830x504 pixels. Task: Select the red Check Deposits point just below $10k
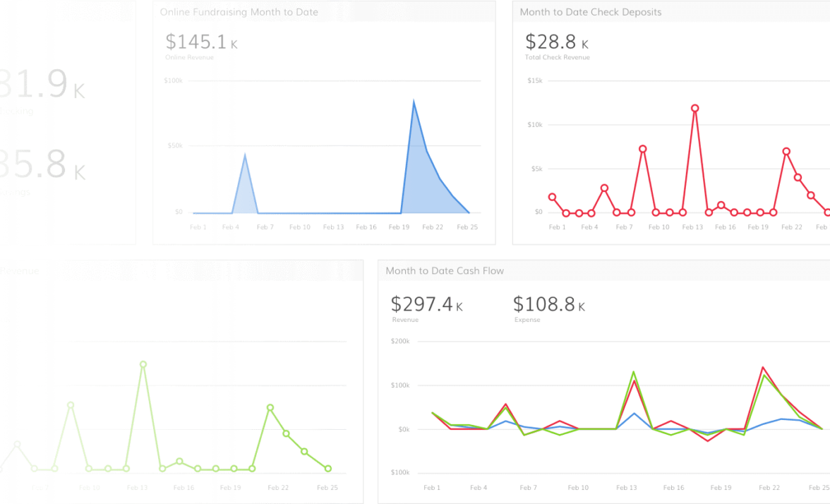[x=643, y=149]
